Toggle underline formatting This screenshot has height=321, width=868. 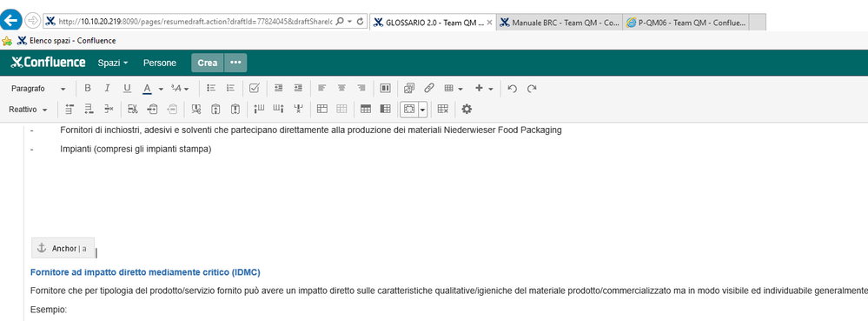[127, 88]
